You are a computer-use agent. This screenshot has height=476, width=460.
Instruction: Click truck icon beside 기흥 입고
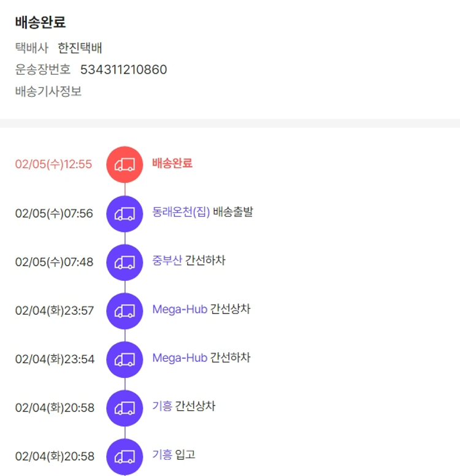coord(125,456)
